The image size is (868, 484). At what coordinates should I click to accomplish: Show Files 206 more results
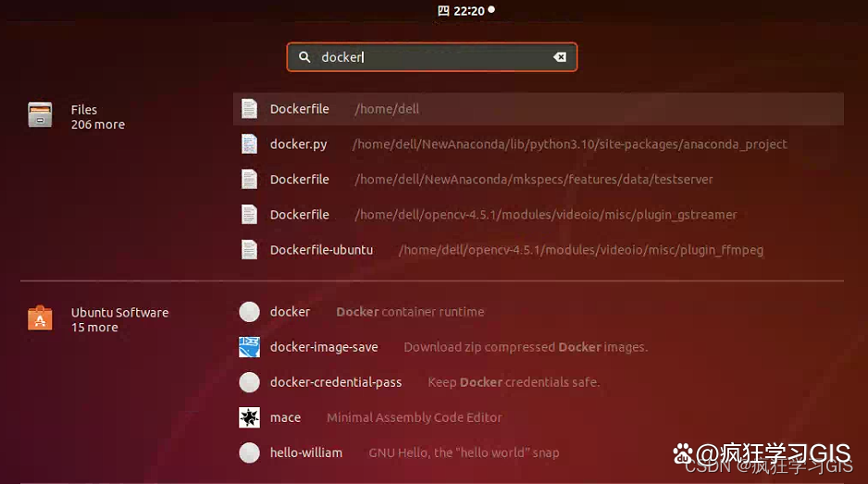point(97,117)
